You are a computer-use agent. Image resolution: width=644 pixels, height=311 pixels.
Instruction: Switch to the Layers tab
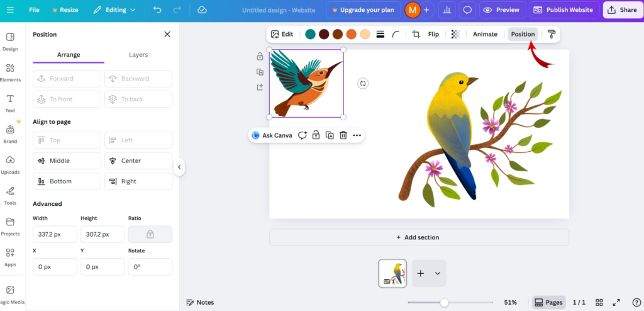point(138,55)
